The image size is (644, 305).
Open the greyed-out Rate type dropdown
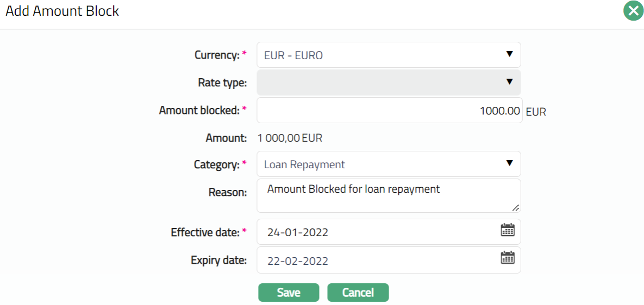389,82
